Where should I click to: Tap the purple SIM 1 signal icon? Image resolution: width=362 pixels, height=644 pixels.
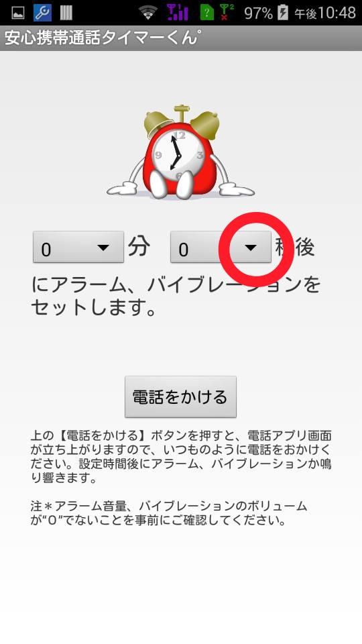[177, 13]
